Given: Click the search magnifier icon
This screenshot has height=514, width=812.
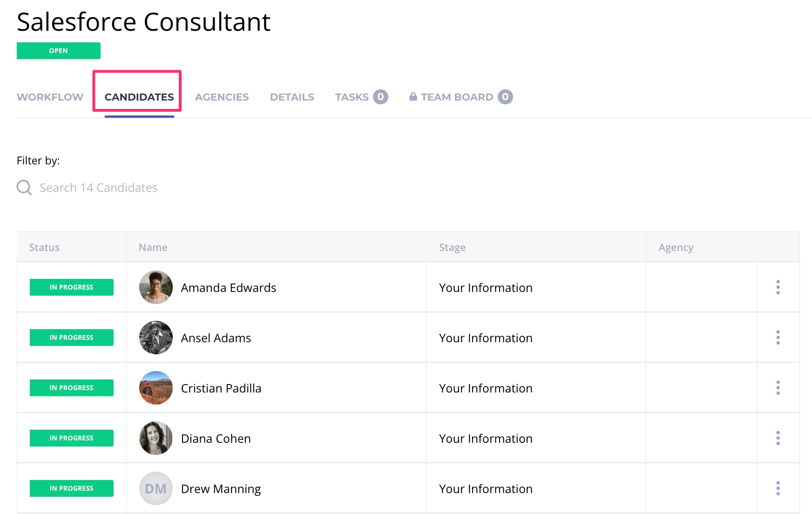Looking at the screenshot, I should (24, 188).
